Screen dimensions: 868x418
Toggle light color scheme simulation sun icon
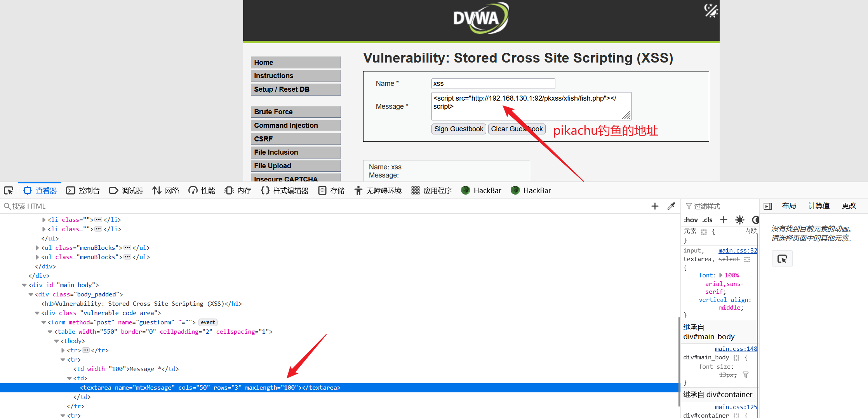740,220
